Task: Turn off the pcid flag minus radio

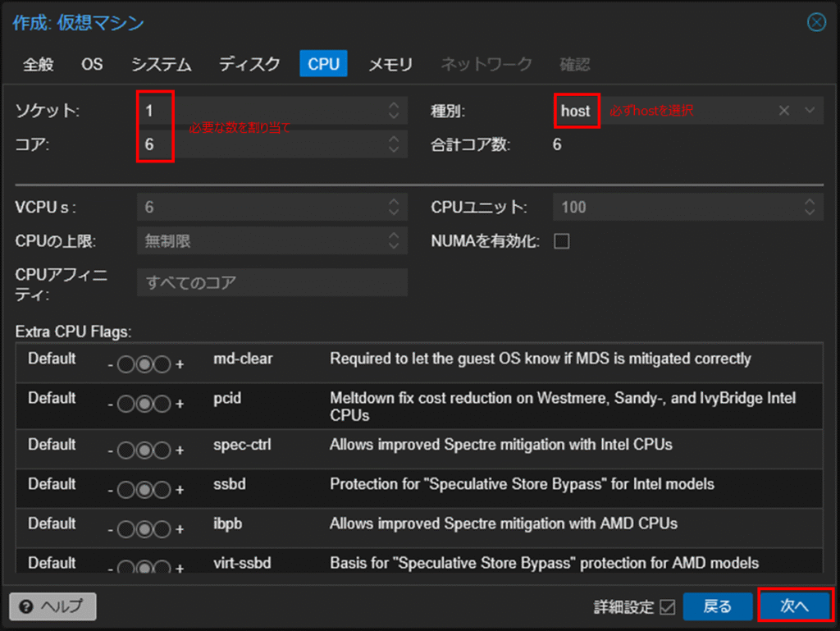Action: 126,404
